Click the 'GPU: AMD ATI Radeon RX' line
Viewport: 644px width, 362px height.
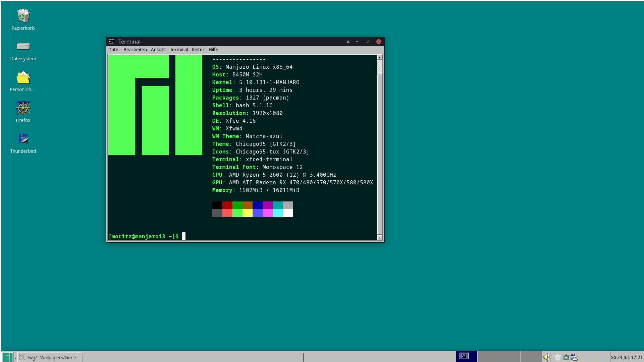coord(292,183)
